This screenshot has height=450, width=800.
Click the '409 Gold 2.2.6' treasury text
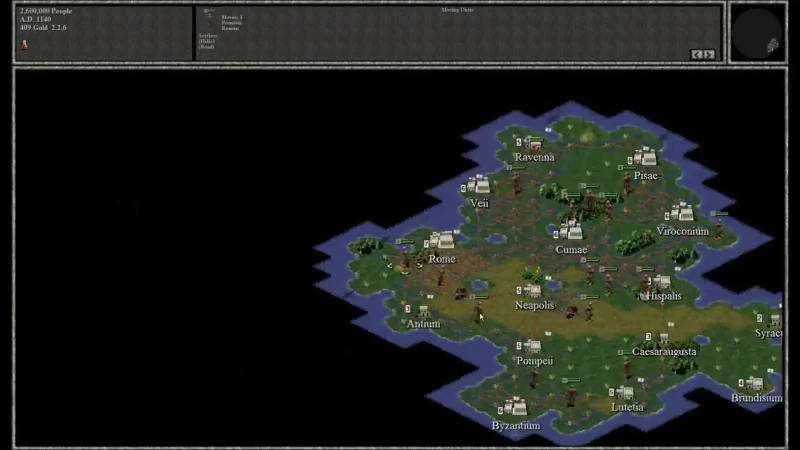43,28
